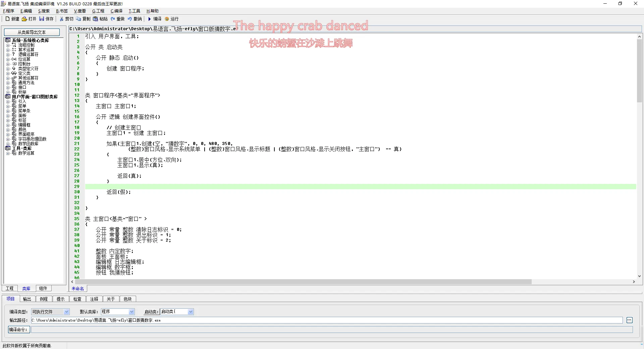Redo with the 重做 toolbar icon
The image size is (644, 349).
[113, 19]
